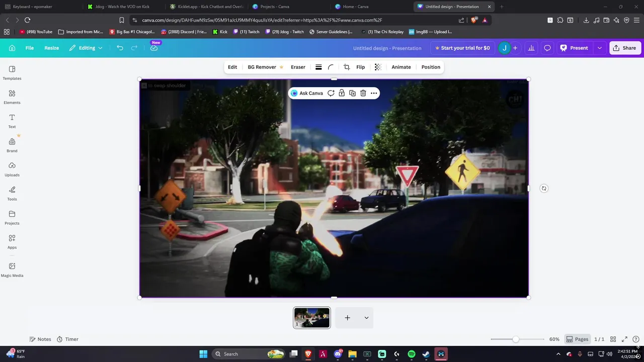Select page 1 thumbnail

312,318
